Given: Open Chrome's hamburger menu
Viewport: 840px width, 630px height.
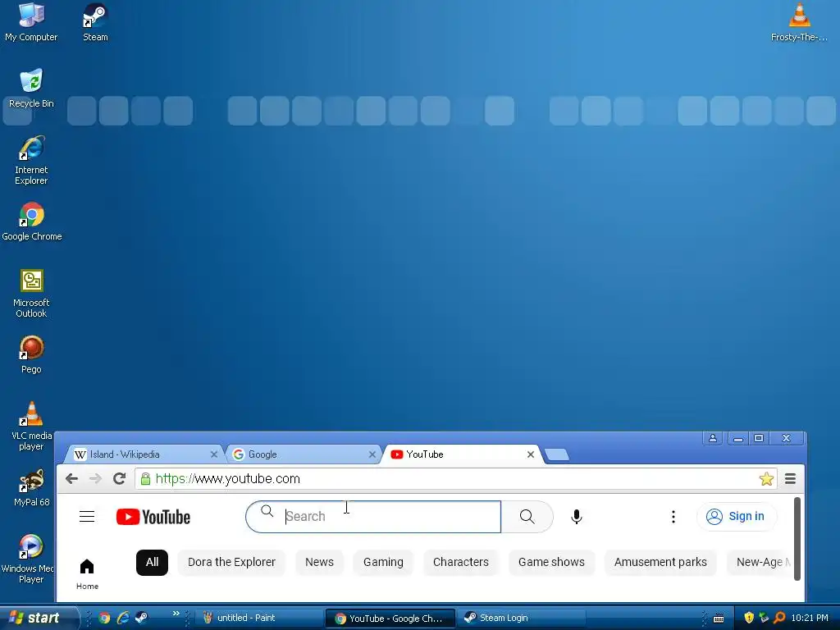Looking at the screenshot, I should point(790,478).
